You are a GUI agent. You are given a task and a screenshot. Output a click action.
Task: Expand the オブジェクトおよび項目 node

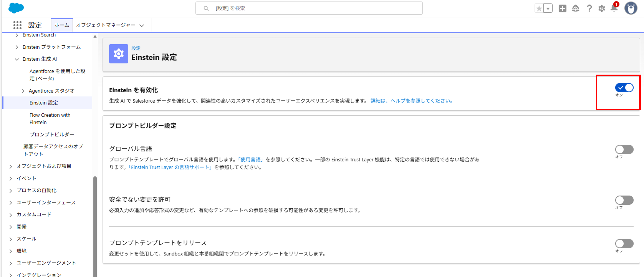(x=11, y=166)
